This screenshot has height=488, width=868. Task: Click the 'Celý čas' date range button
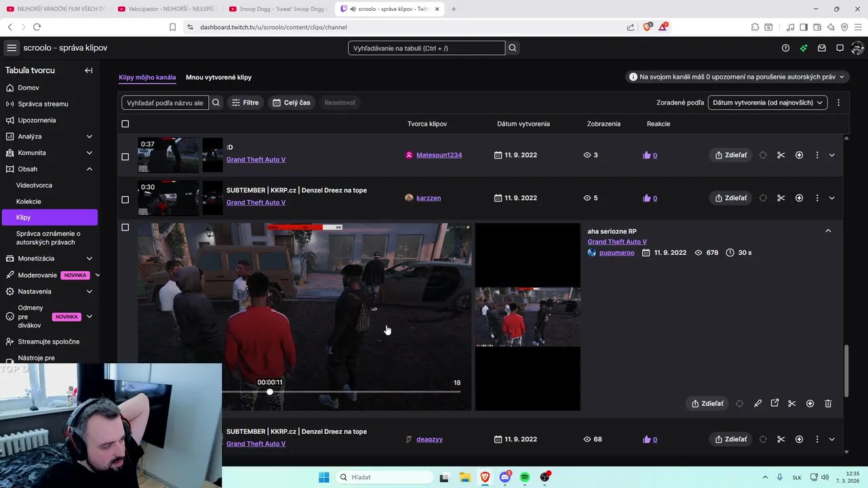[292, 102]
